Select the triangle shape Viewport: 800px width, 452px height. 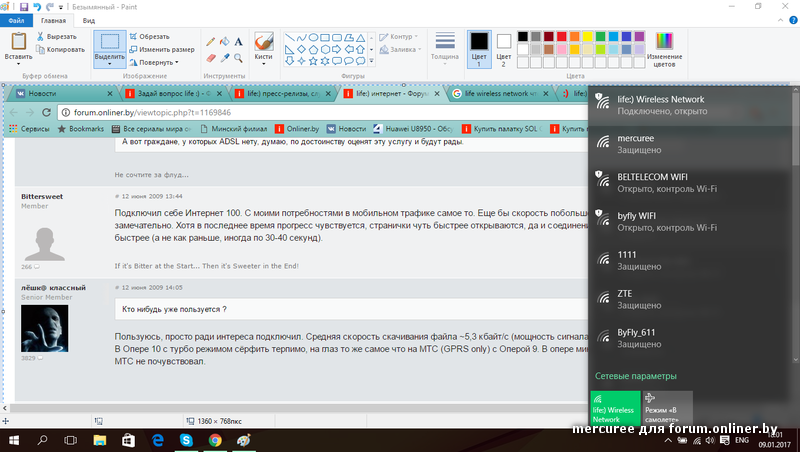pyautogui.click(x=360, y=38)
